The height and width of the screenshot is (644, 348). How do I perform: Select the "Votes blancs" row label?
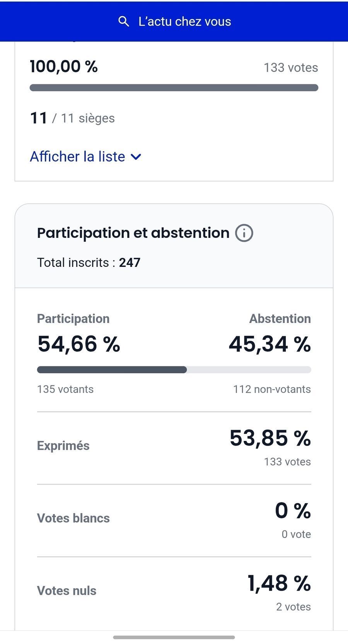73,518
